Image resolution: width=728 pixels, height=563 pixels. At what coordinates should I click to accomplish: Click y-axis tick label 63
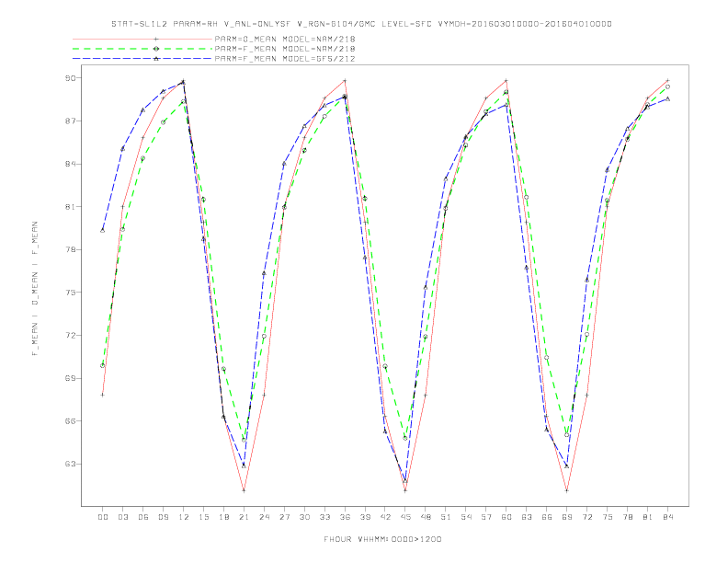click(70, 464)
